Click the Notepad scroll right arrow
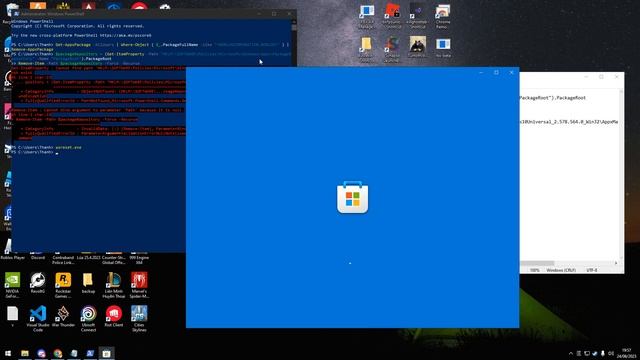Image resolution: width=640 pixels, height=360 pixels. point(616,263)
